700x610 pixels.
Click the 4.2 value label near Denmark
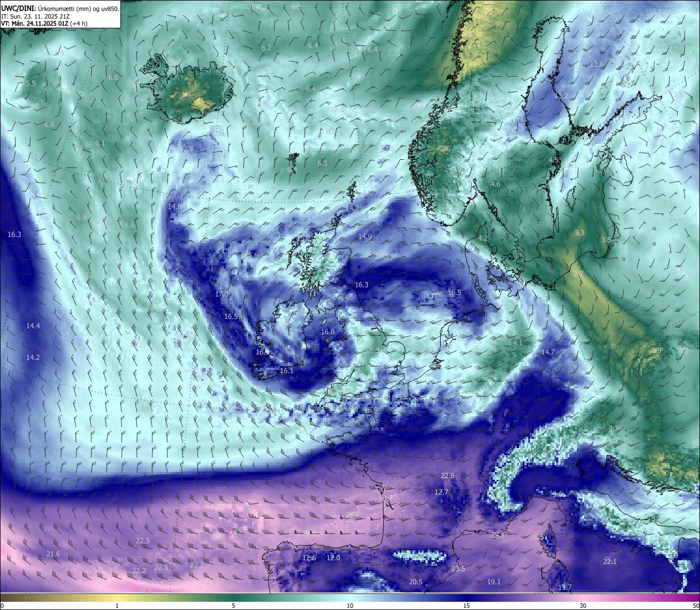[482, 239]
